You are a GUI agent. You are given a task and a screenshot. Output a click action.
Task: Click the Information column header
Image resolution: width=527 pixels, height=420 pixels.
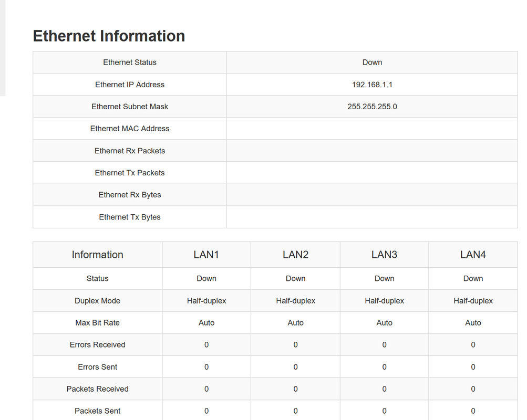(x=98, y=255)
